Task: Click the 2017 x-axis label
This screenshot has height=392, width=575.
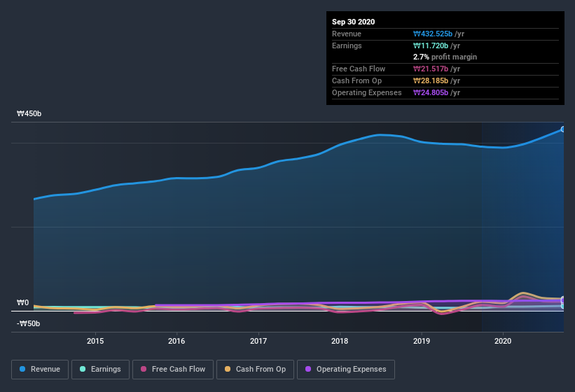Action: (x=258, y=341)
